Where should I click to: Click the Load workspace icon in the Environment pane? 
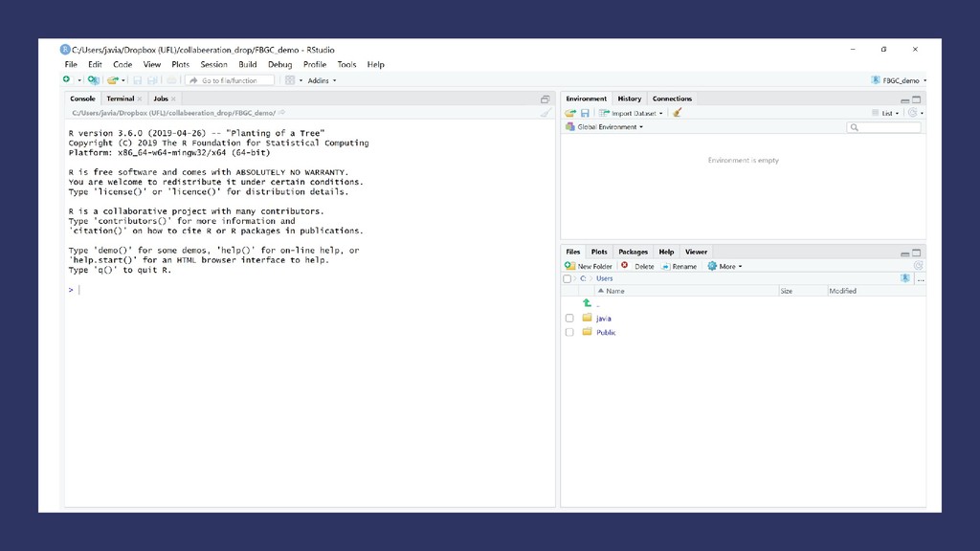[570, 113]
